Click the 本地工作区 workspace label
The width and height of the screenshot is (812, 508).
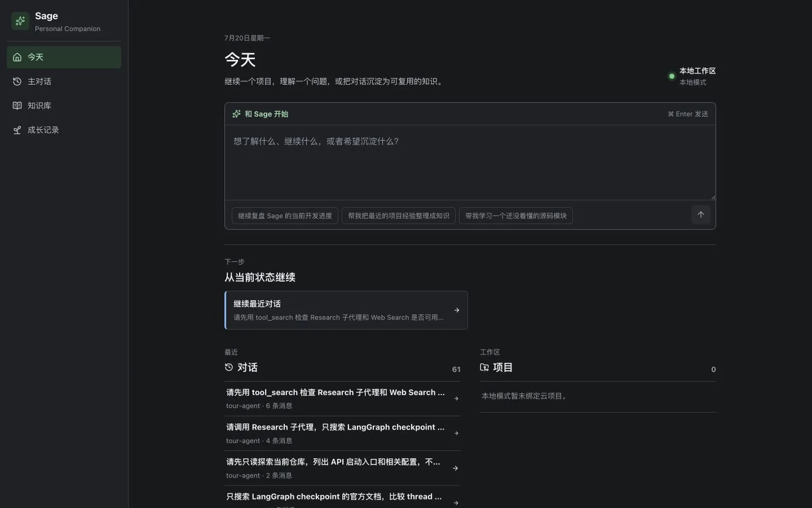(698, 71)
